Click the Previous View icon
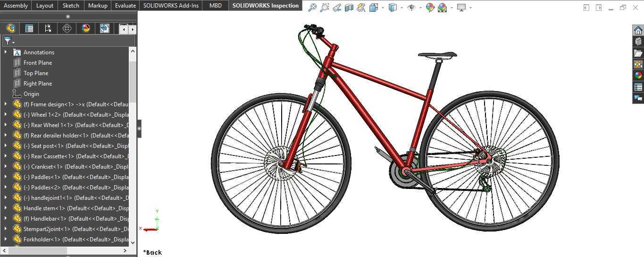Screen dimensions: 644x257 337,8
